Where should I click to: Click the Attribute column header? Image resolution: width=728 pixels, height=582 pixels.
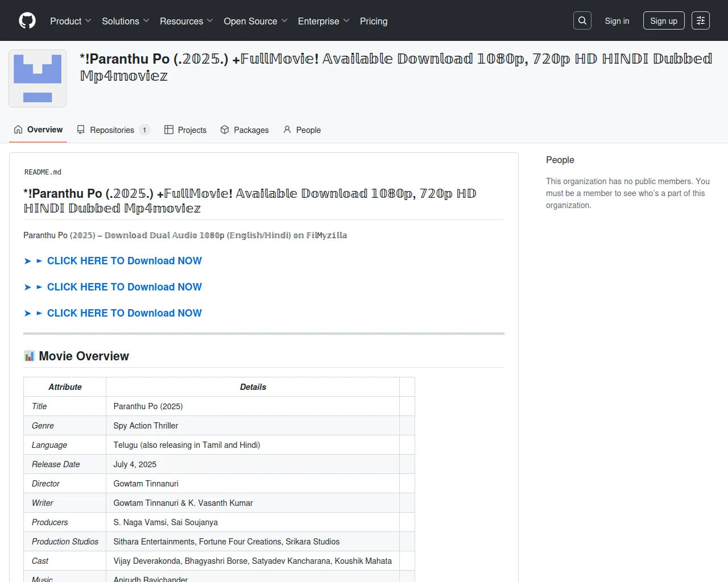click(x=65, y=387)
